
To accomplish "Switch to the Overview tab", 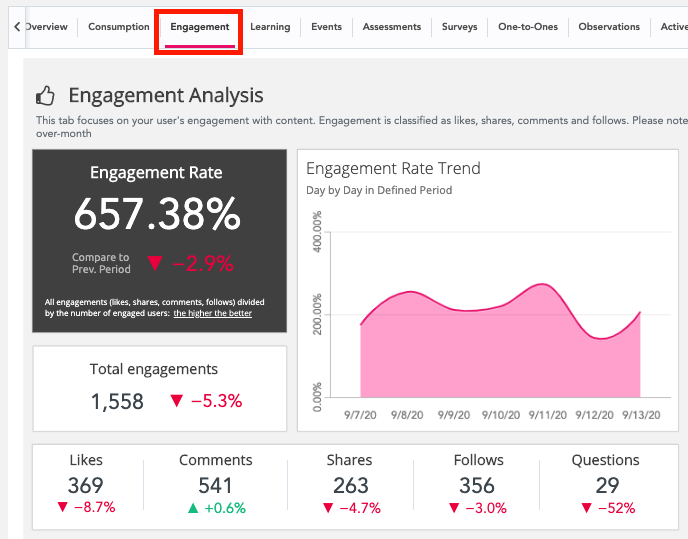I will coord(47,27).
